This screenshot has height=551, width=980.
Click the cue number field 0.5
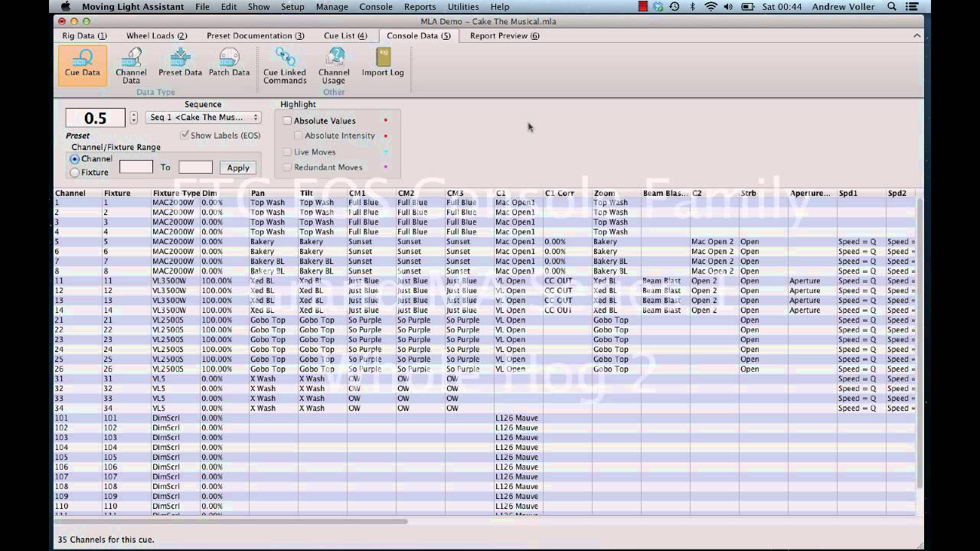[x=95, y=118]
